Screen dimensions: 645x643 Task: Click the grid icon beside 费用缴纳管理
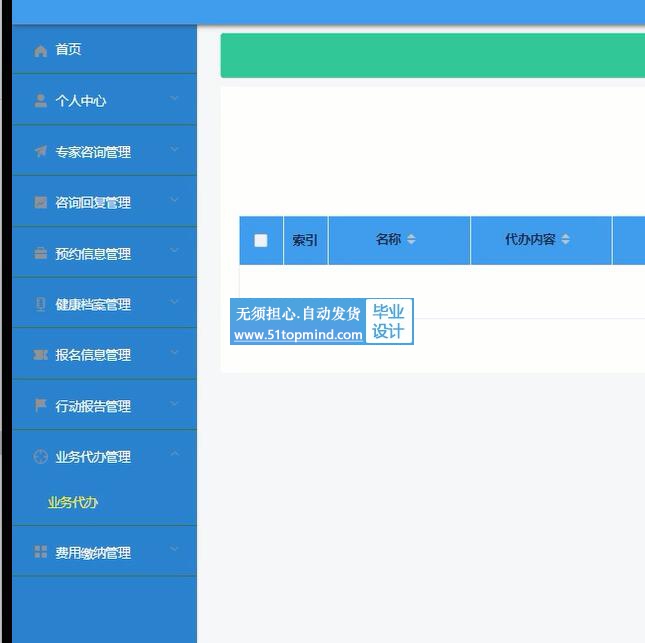(x=40, y=552)
